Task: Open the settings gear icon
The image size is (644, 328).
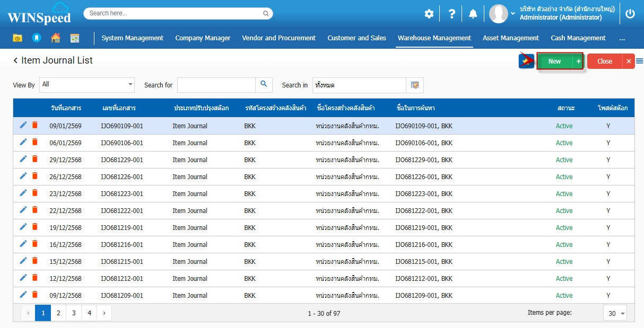Action: click(429, 14)
